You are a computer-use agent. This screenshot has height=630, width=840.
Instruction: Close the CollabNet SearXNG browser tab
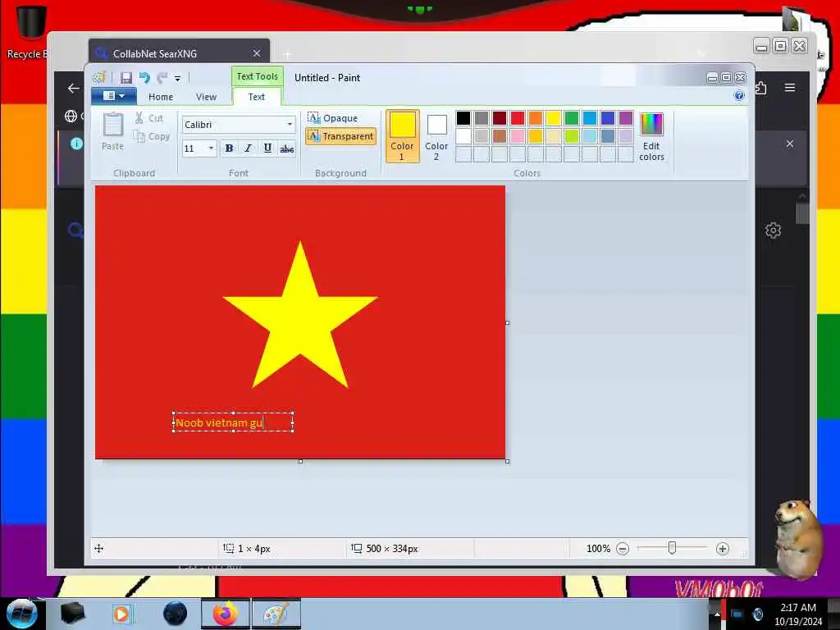[x=257, y=53]
